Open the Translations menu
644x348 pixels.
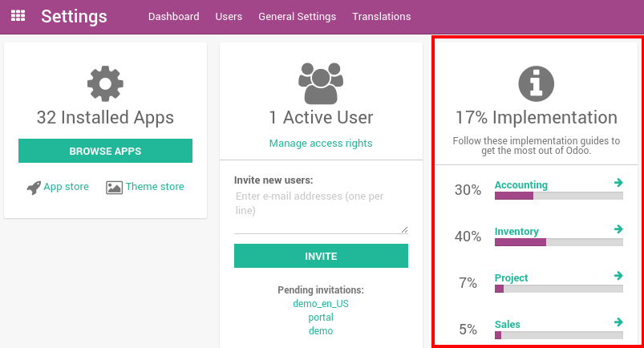pos(381,16)
